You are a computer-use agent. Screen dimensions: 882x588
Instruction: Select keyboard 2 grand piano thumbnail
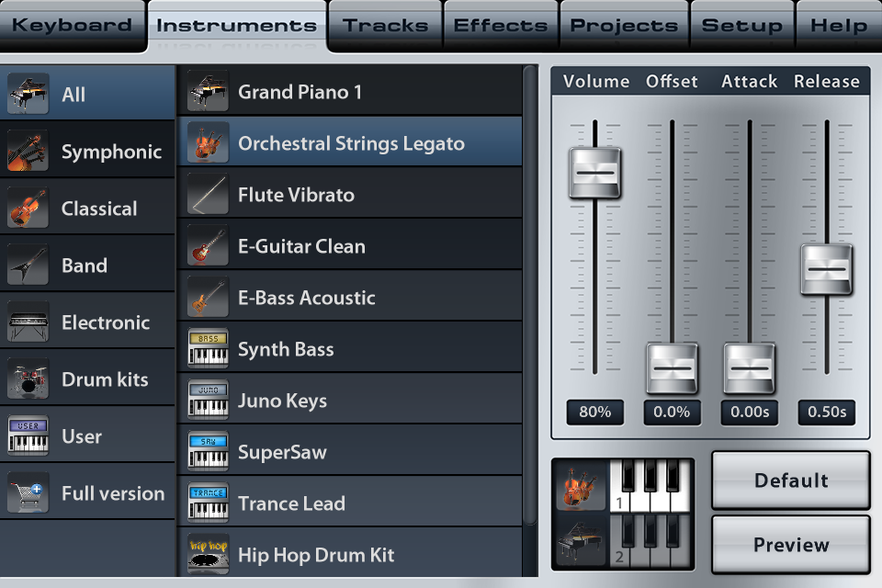[581, 541]
